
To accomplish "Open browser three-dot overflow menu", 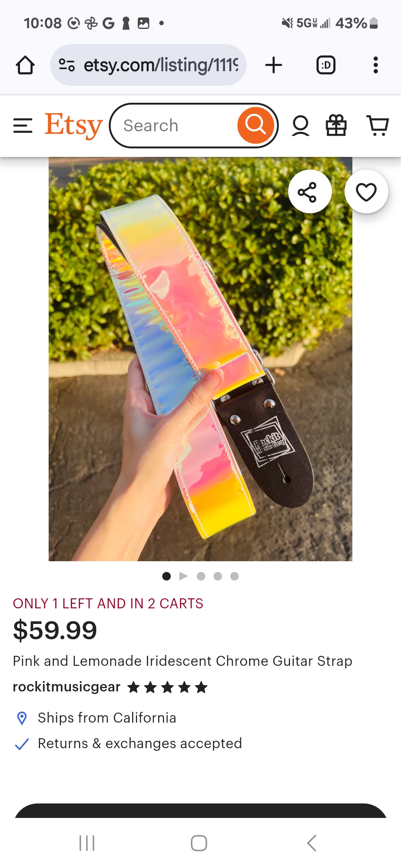I will [375, 65].
